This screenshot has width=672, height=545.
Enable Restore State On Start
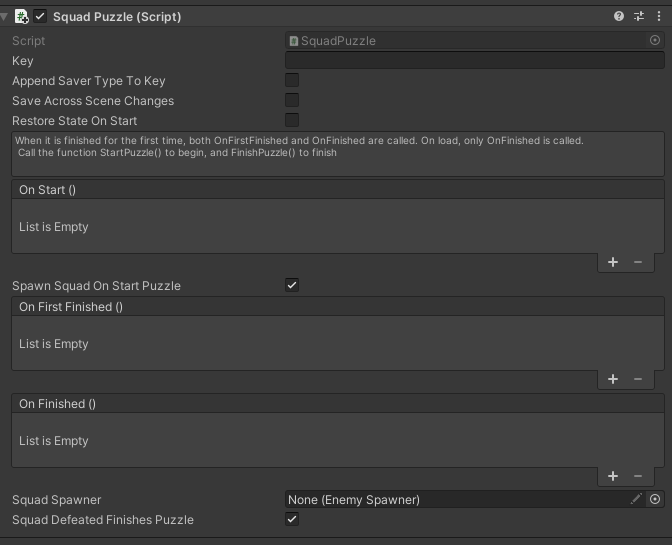pyautogui.click(x=292, y=120)
